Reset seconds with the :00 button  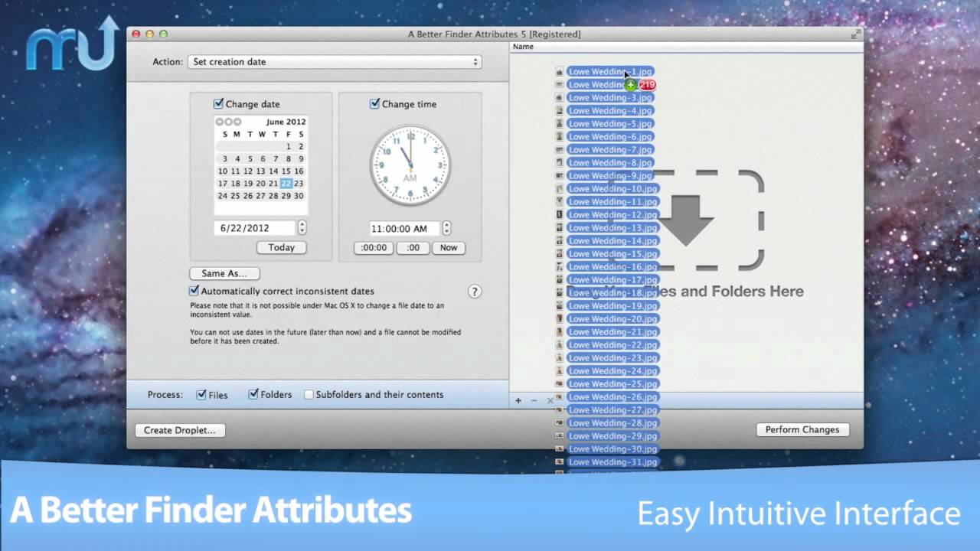(x=413, y=248)
